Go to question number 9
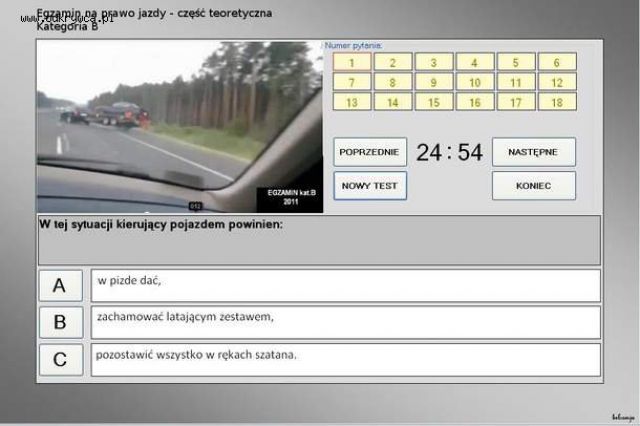This screenshot has height=426, width=640. [434, 82]
